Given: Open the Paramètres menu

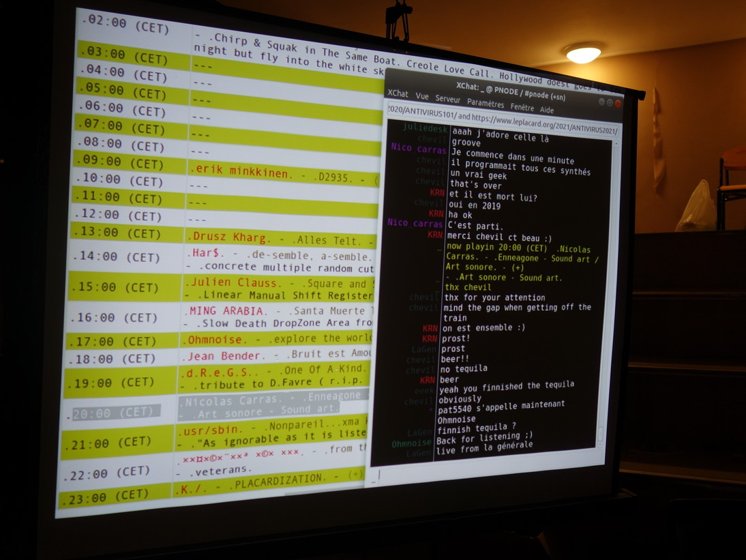Looking at the screenshot, I should [485, 104].
